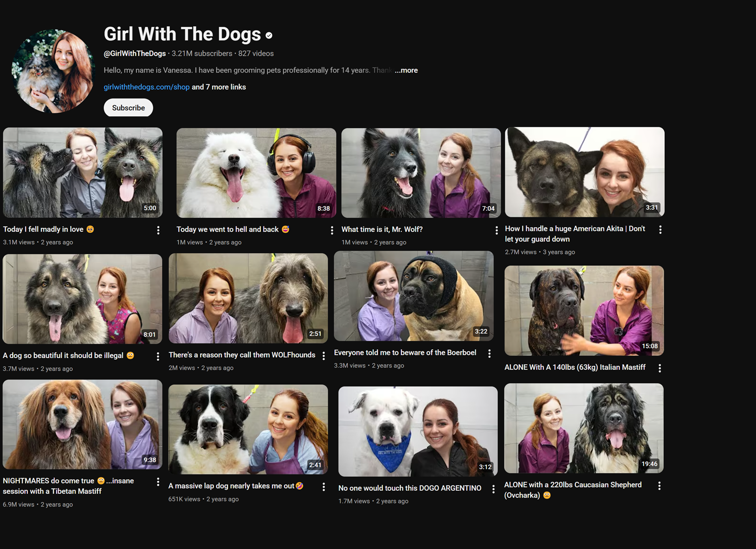This screenshot has width=756, height=549.
Task: Open options menu for Italian Mastiff video
Action: pos(660,368)
